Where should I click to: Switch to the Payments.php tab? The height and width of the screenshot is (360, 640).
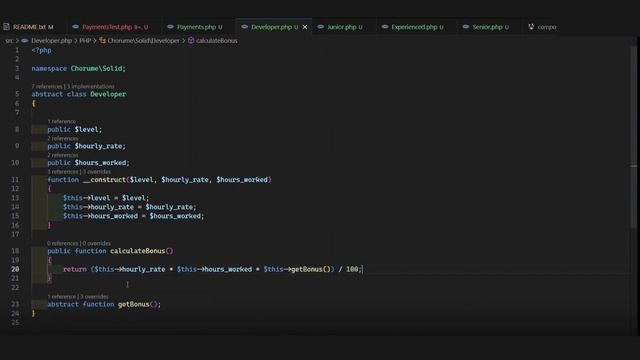(x=198, y=27)
